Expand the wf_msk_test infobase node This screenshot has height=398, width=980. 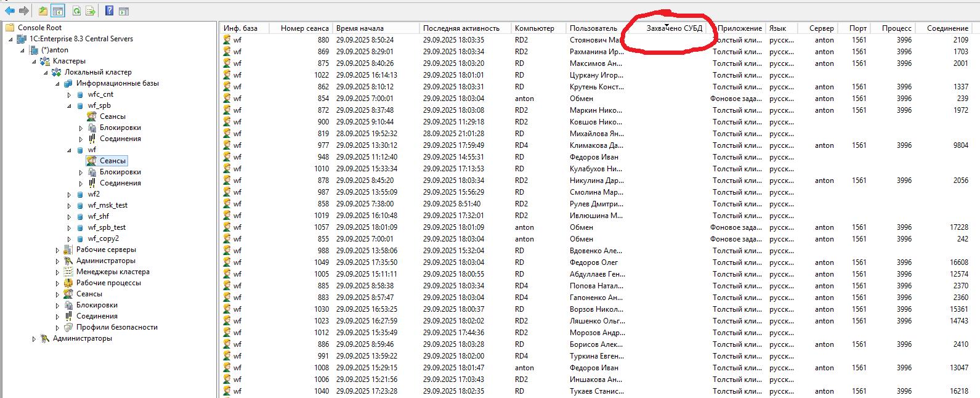69,206
